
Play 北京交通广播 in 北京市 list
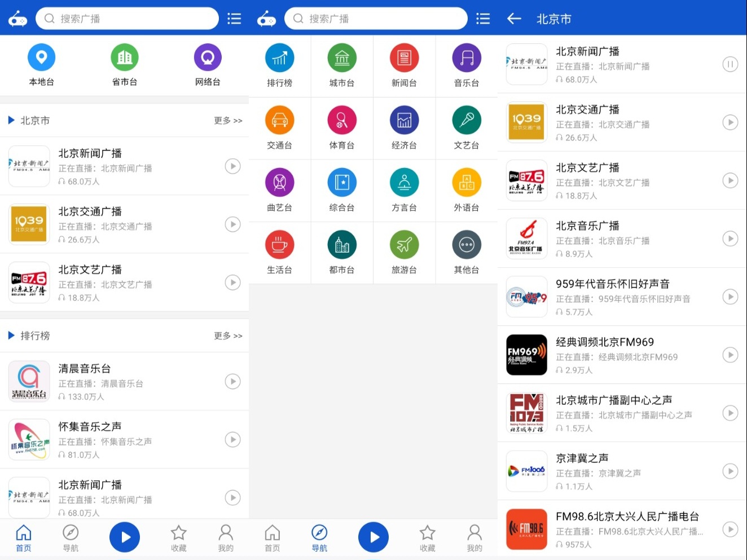tap(730, 122)
